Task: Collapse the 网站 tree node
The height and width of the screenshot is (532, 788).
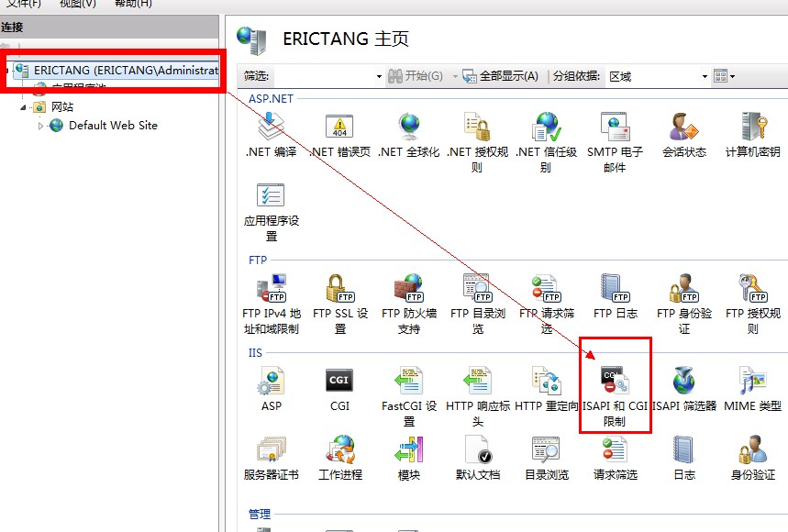Action: coord(23,107)
